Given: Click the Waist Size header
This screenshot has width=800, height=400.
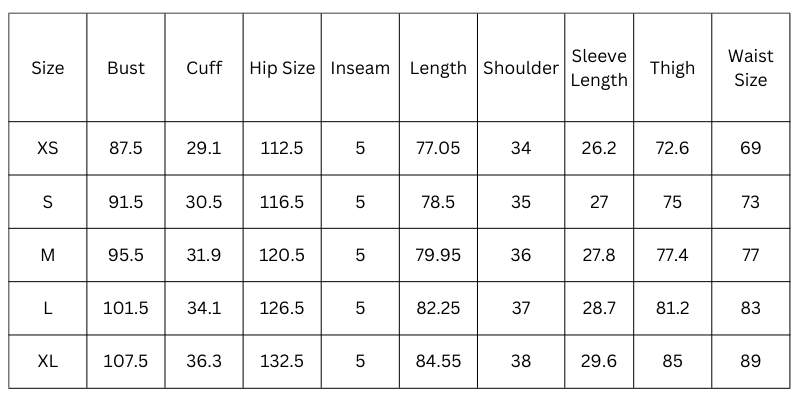Looking at the screenshot, I should pos(750,68).
